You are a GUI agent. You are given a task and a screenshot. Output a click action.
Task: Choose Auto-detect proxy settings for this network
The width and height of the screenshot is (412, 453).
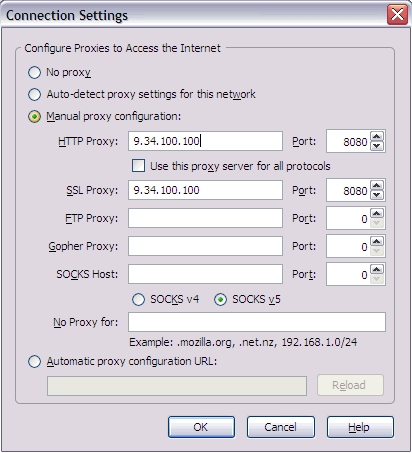pos(35,94)
